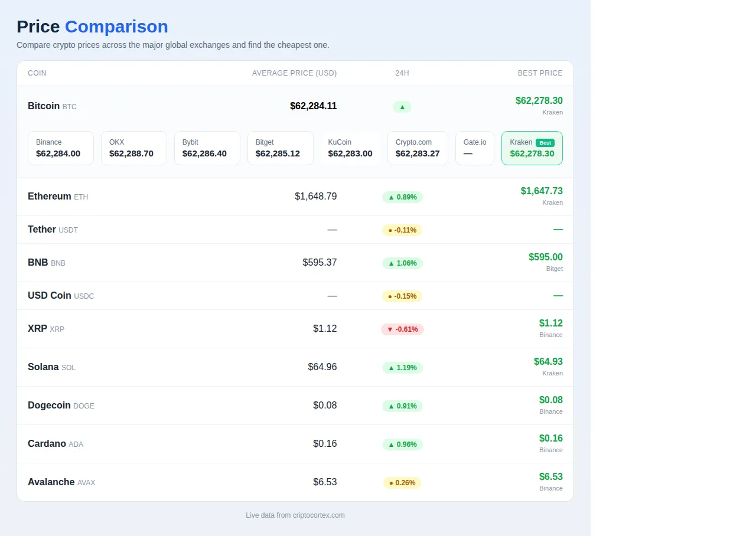Screen dimensions: 756x536
Task: Click Cardano's 0.96% change badge
Action: 402,445
